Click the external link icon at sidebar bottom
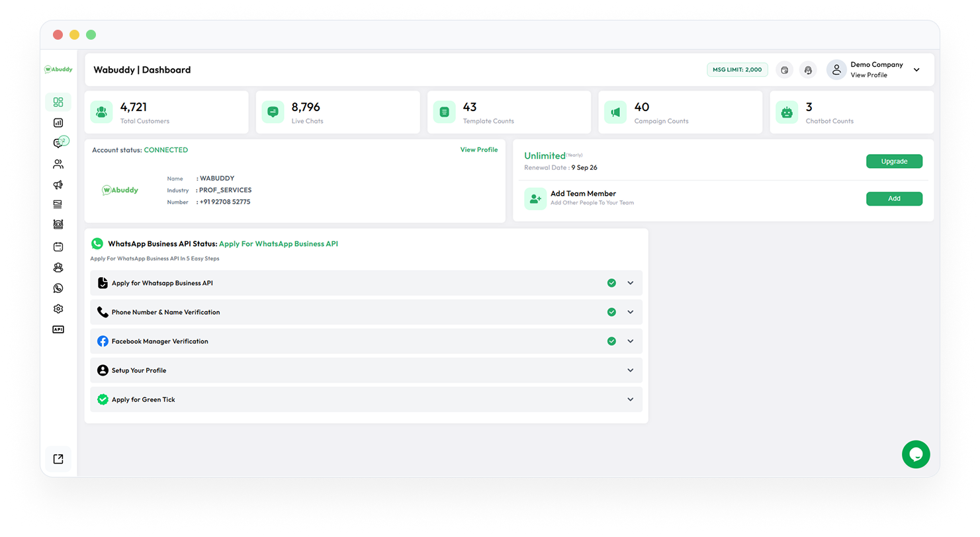This screenshot has height=537, width=980. click(x=58, y=458)
